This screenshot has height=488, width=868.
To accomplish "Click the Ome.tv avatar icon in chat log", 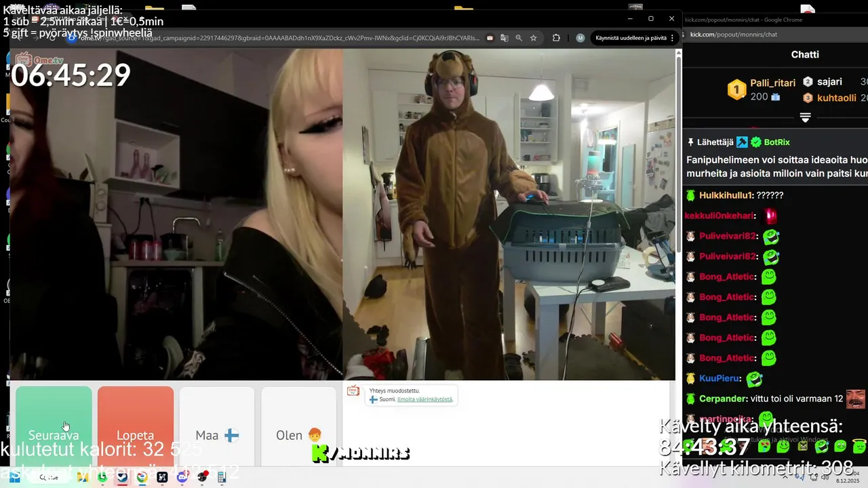I will tap(353, 390).
